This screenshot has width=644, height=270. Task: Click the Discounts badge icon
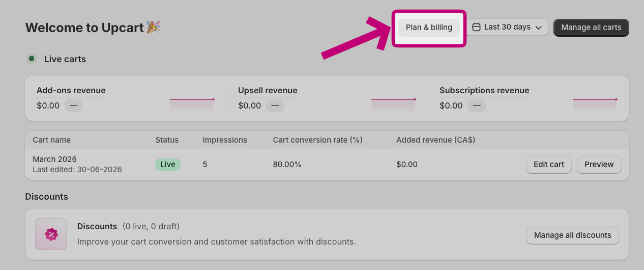click(x=51, y=234)
